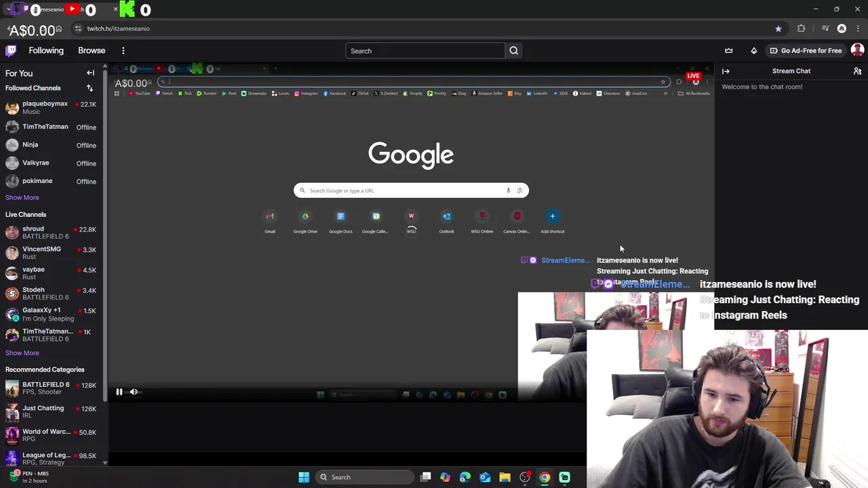Open the Prime loot crown icon
This screenshot has height=488, width=868.
tap(729, 51)
